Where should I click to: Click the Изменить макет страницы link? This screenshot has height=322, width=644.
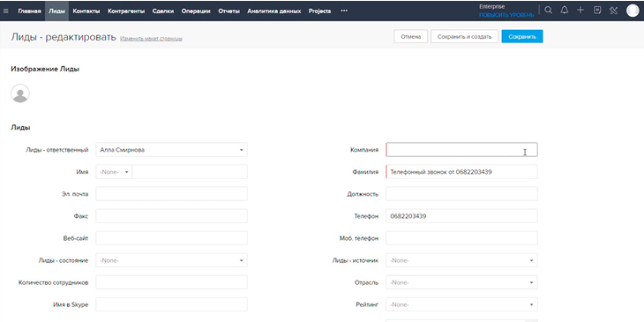(x=151, y=39)
